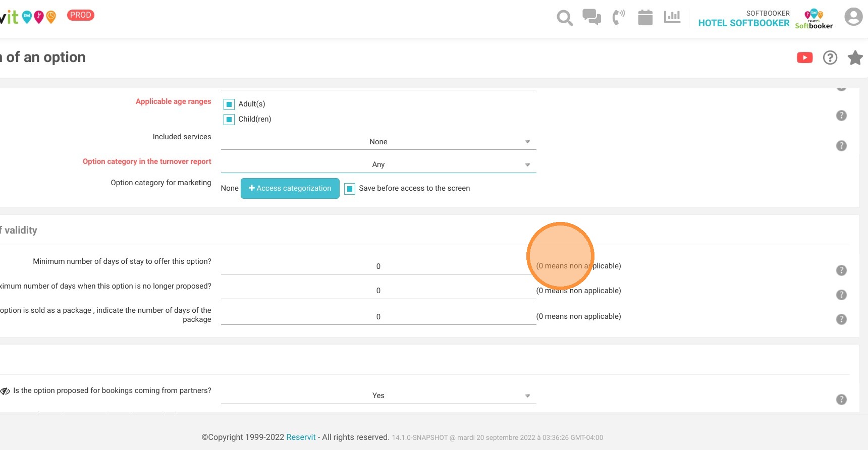This screenshot has width=868, height=450.
Task: Open the bar chart statistics icon
Action: [x=672, y=17]
